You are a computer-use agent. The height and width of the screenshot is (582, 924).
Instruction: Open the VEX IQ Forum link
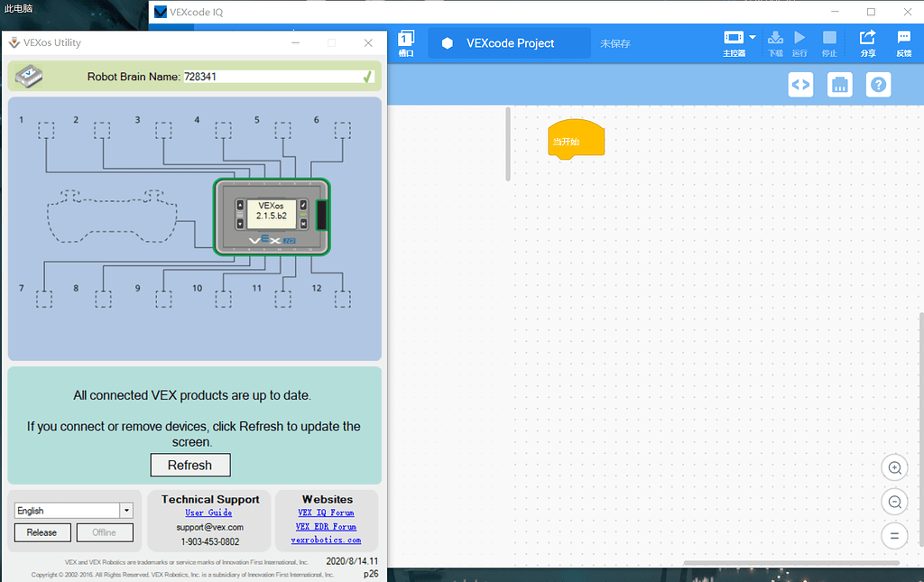pyautogui.click(x=326, y=513)
